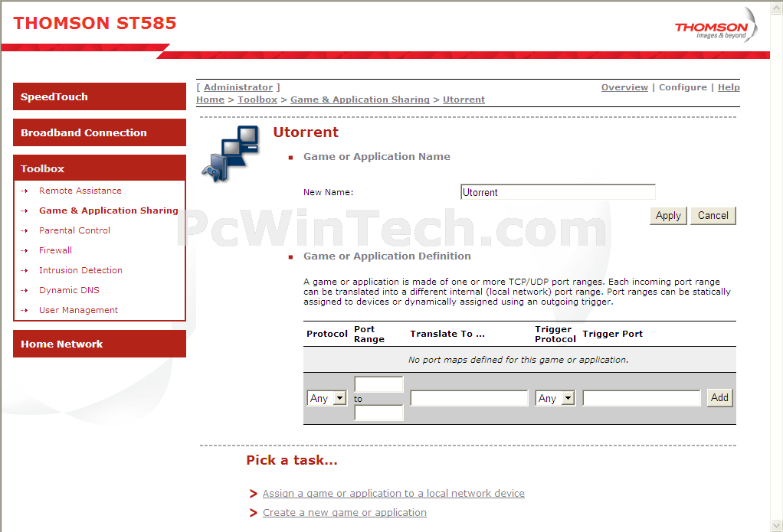Click the 'Trigger Port' column header
This screenshot has height=532, width=783.
(x=613, y=334)
